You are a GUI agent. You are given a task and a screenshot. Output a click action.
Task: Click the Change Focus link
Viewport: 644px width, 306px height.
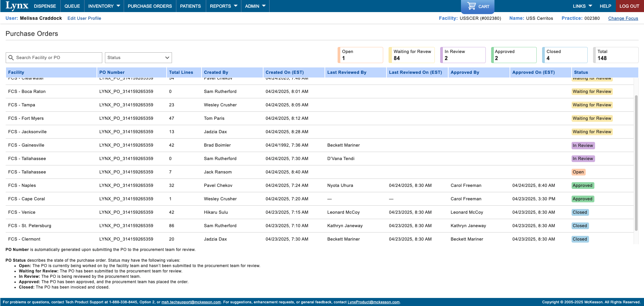(x=623, y=18)
